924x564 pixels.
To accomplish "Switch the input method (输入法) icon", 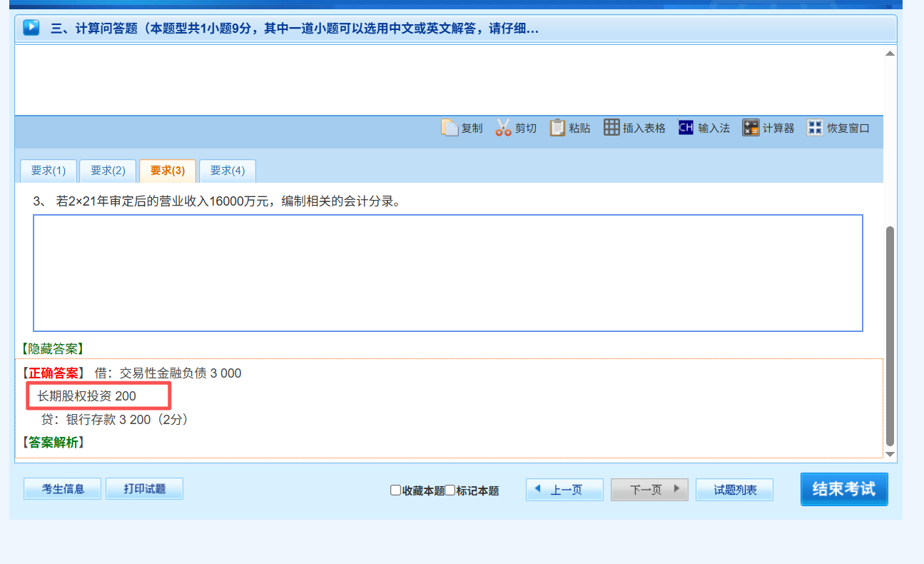I will point(686,128).
